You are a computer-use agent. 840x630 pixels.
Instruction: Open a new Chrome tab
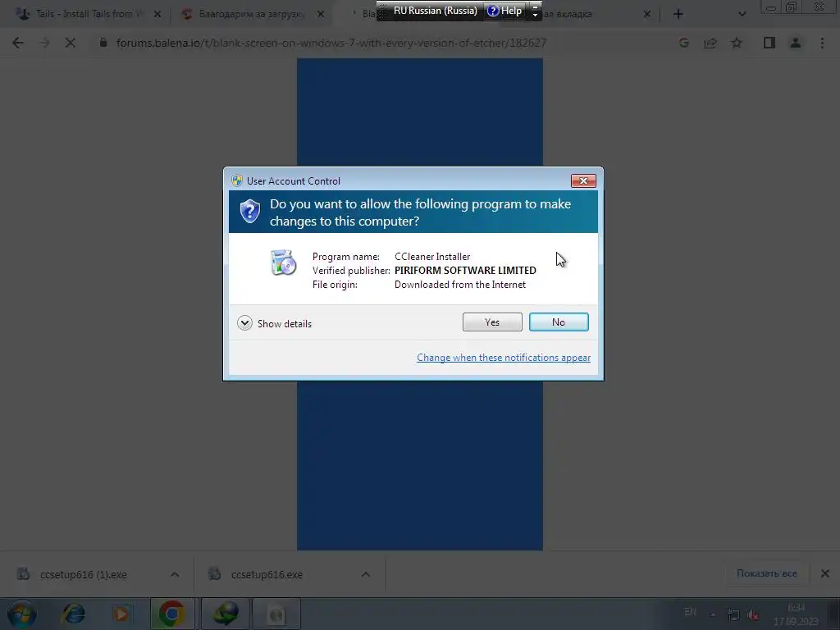(678, 15)
